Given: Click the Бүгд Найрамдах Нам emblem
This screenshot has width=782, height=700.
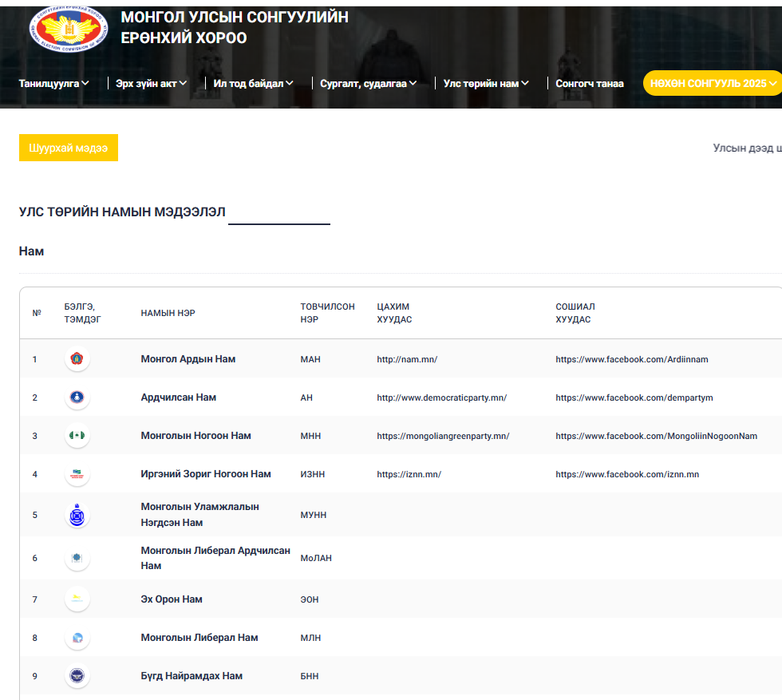Looking at the screenshot, I should [77, 676].
